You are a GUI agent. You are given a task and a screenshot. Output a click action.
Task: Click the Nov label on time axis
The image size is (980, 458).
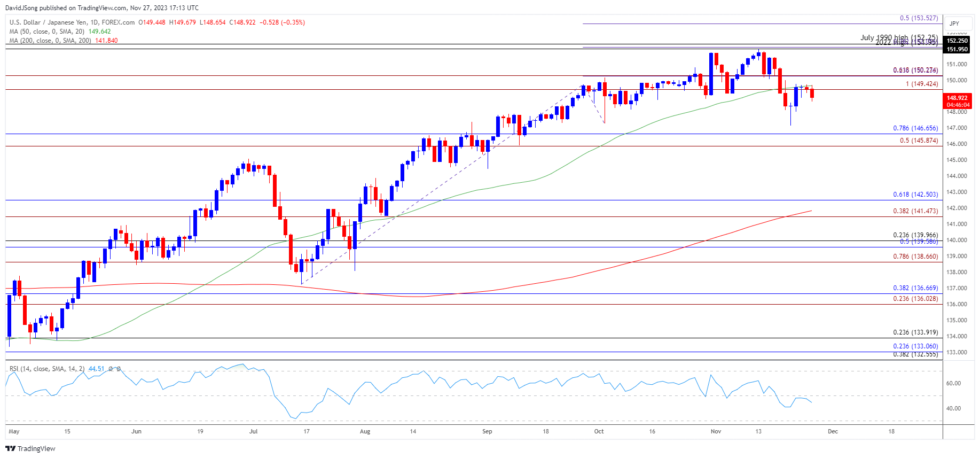click(x=716, y=431)
